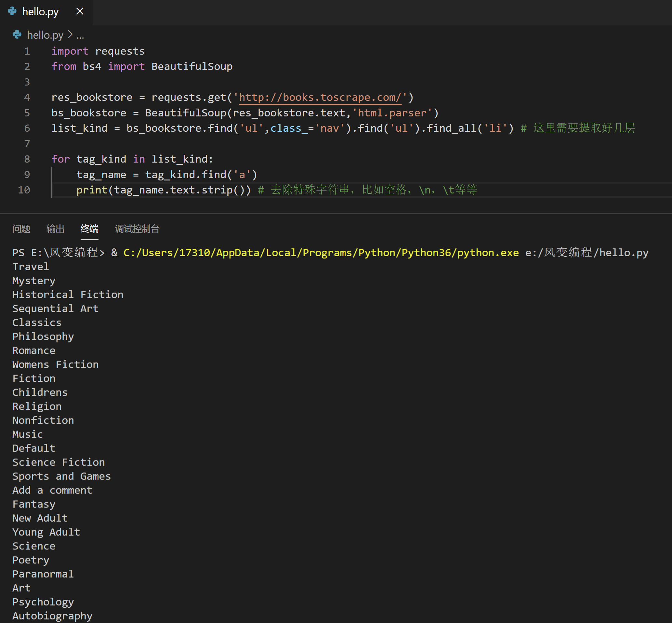Click 'Classics' in terminal output
This screenshot has width=672, height=623.
point(37,323)
